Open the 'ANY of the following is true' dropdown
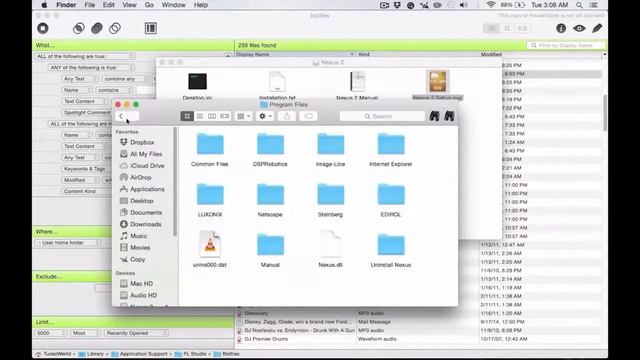This screenshot has height=360, width=640. [x=91, y=67]
